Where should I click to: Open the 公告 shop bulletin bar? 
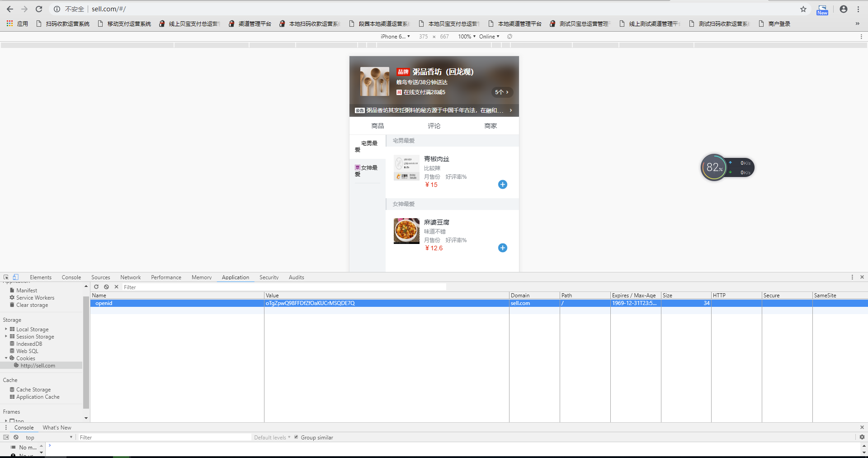tap(434, 110)
